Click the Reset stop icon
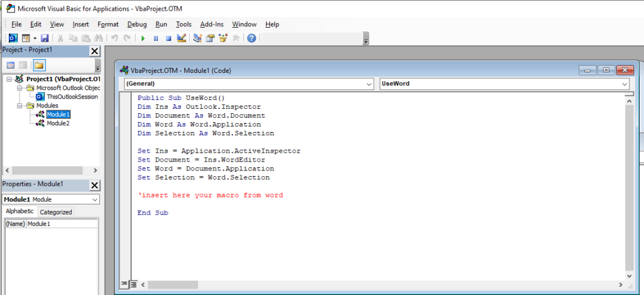644x295 pixels. (x=169, y=38)
